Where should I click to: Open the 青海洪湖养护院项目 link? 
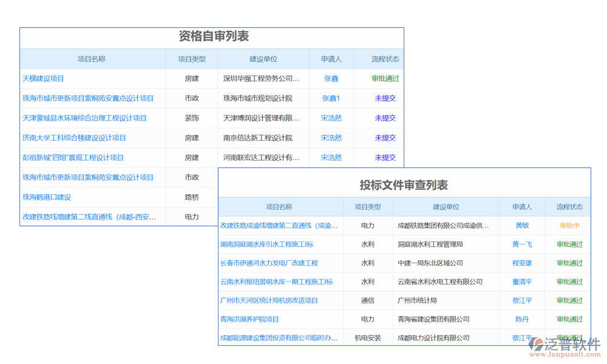[249, 319]
